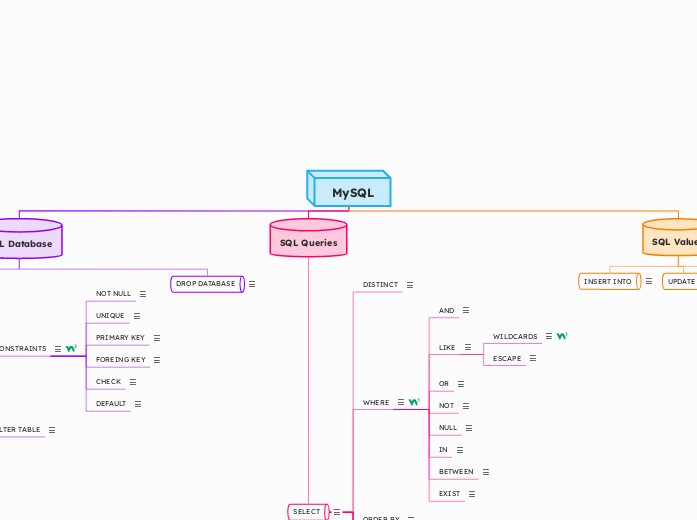The width and height of the screenshot is (697, 520).
Task: Select the DEFAULT topic text
Action: [x=111, y=404]
